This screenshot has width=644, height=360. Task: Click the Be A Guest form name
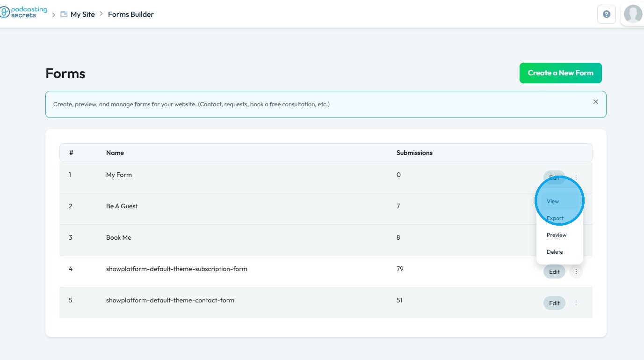[122, 206]
